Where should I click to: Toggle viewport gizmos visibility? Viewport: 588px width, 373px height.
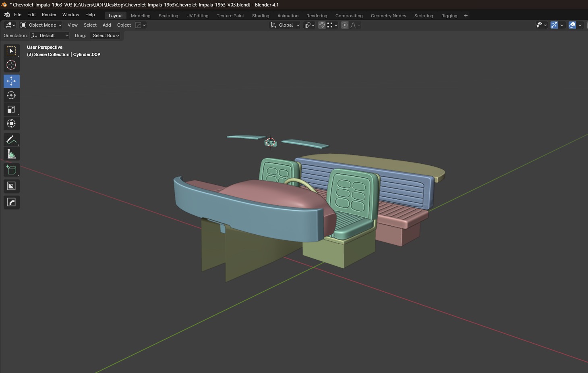[x=554, y=25]
